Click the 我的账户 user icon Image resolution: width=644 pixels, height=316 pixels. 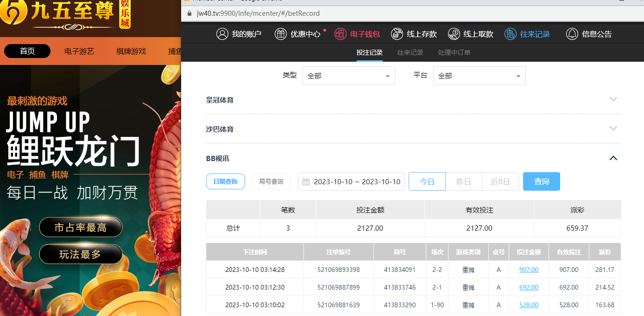point(222,34)
